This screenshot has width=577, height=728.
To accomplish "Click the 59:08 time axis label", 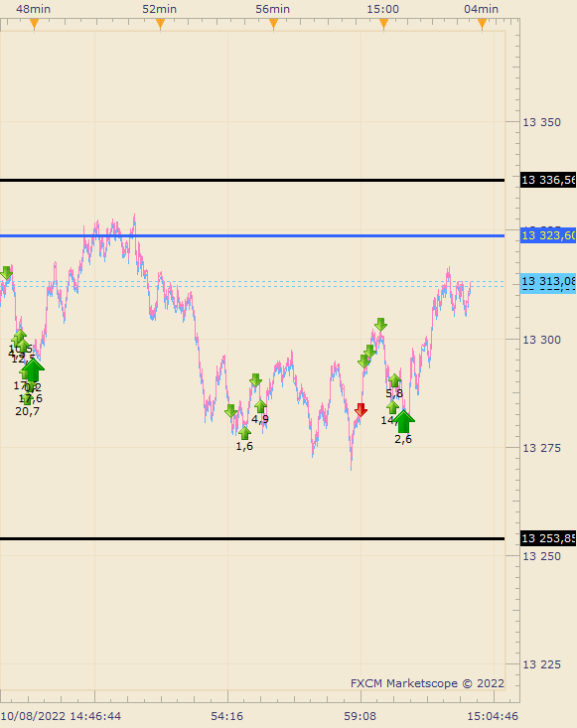I will [x=361, y=716].
